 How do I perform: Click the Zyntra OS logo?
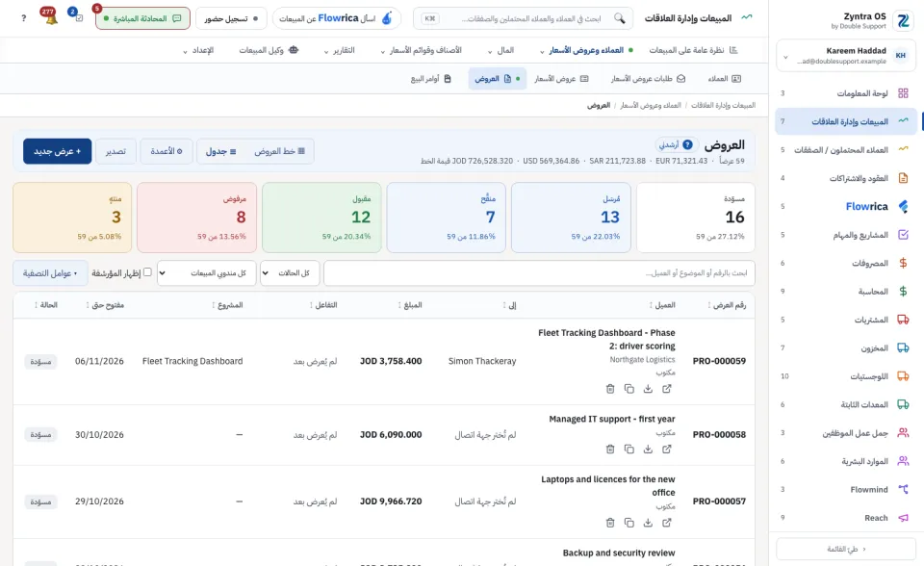tap(902, 20)
